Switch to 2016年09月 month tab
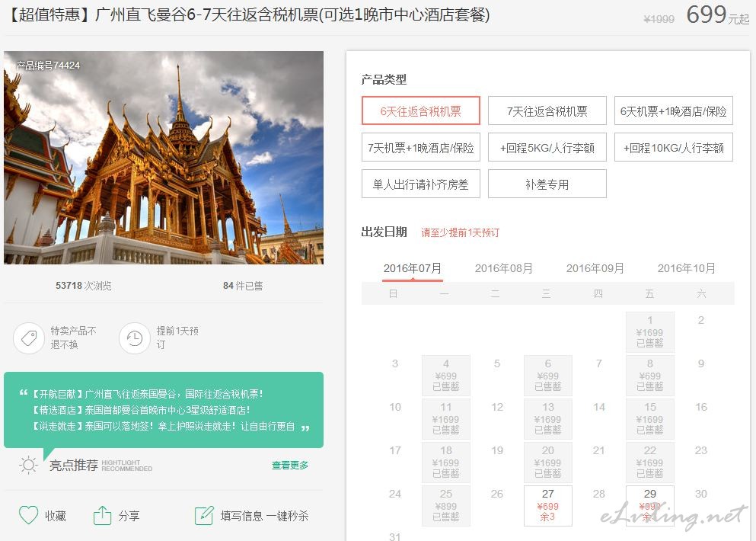This screenshot has width=756, height=541. point(595,268)
